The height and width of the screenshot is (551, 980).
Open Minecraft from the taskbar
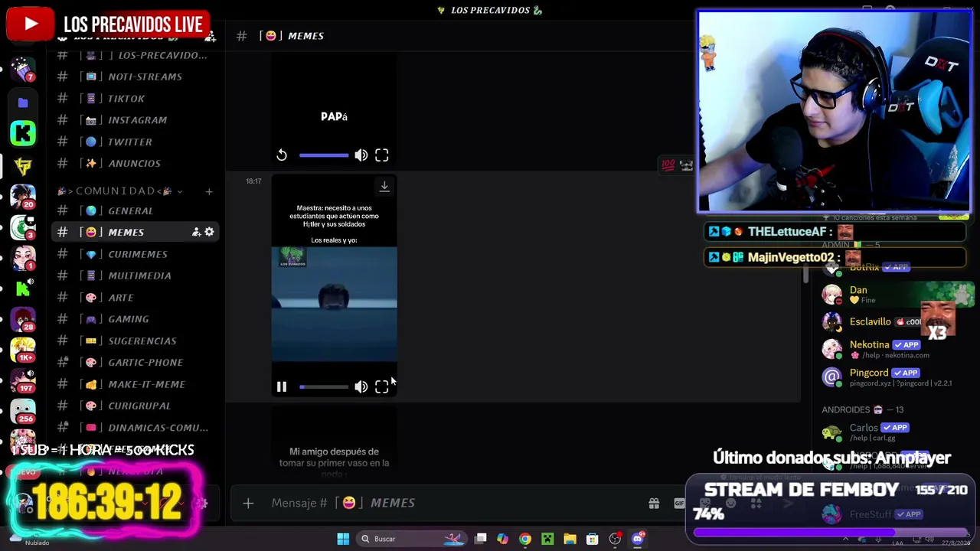547,539
